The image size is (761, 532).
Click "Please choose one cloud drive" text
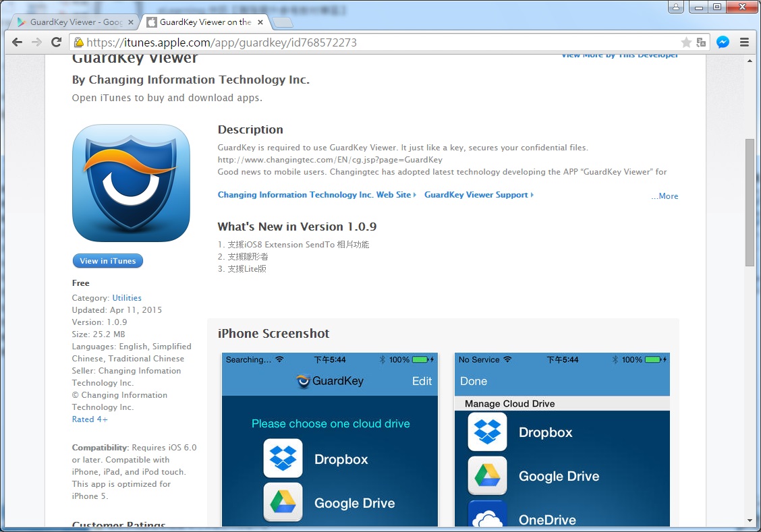click(x=331, y=423)
